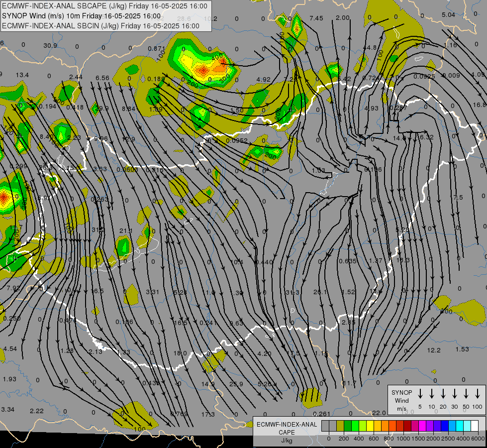The image size is (487, 448).
Task: Click the 'SYNOP Wind m/s' legend label
Action: pyautogui.click(x=401, y=400)
